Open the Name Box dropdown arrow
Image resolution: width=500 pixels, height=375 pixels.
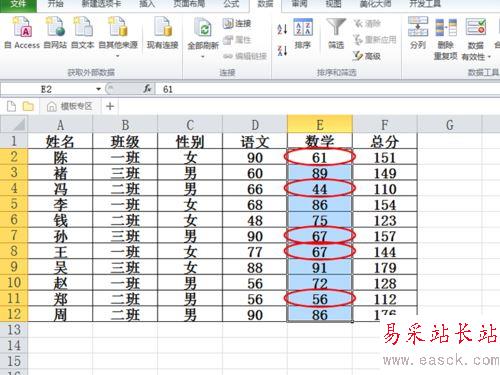[98, 89]
